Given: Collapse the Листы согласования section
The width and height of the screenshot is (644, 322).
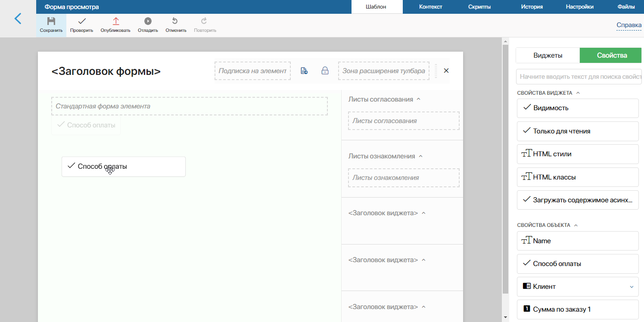Looking at the screenshot, I should 419,99.
